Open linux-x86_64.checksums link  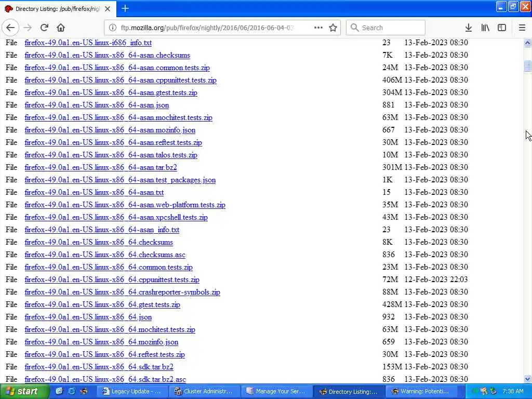[x=99, y=242]
